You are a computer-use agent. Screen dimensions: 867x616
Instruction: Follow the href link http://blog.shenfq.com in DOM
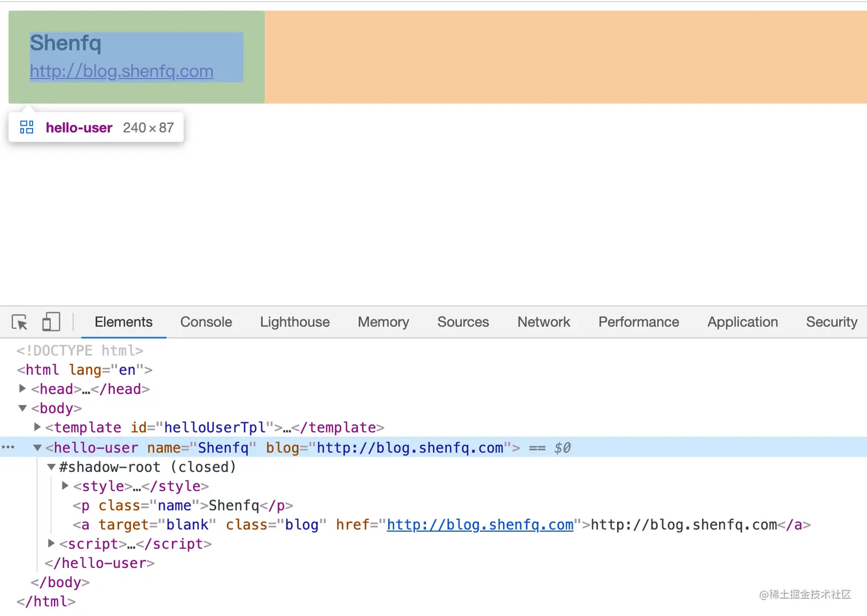tap(480, 525)
